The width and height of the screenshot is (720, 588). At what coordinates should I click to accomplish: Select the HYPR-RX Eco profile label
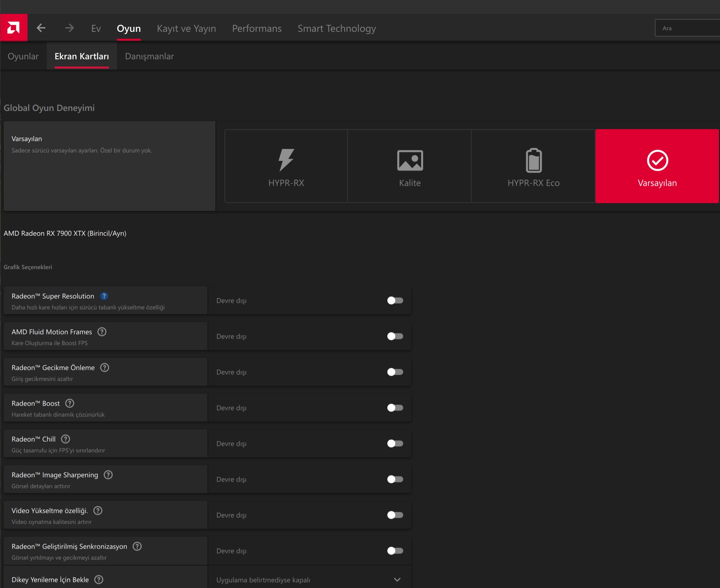click(x=533, y=183)
